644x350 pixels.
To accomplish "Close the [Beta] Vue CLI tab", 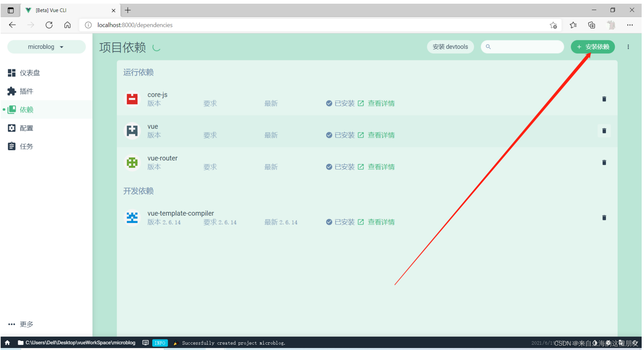I will (113, 10).
